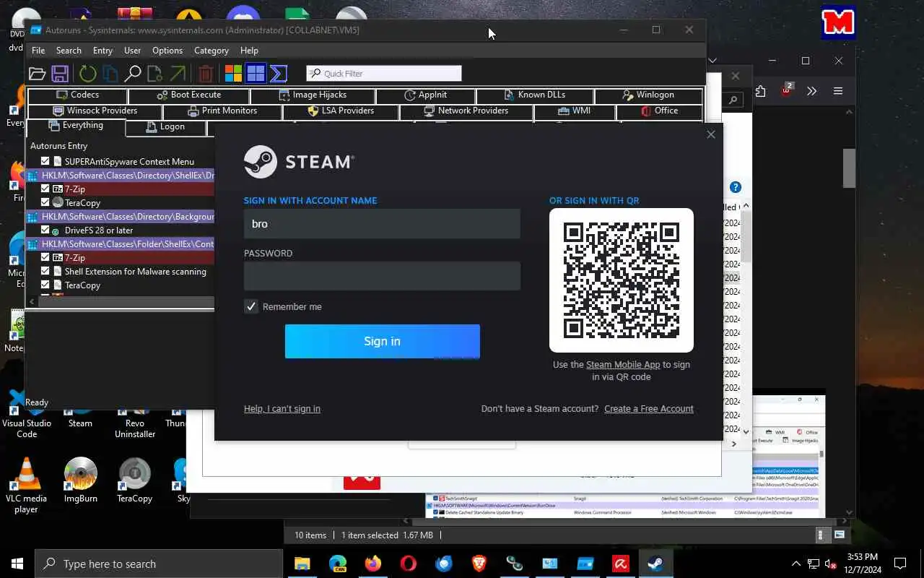Uncheck Shell Extension for Malware scanning

[45, 271]
